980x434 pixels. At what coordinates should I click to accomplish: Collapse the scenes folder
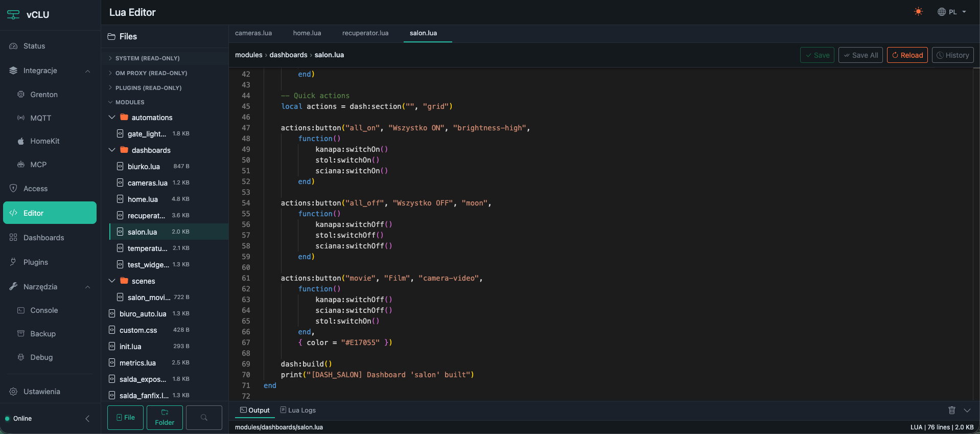(x=112, y=281)
